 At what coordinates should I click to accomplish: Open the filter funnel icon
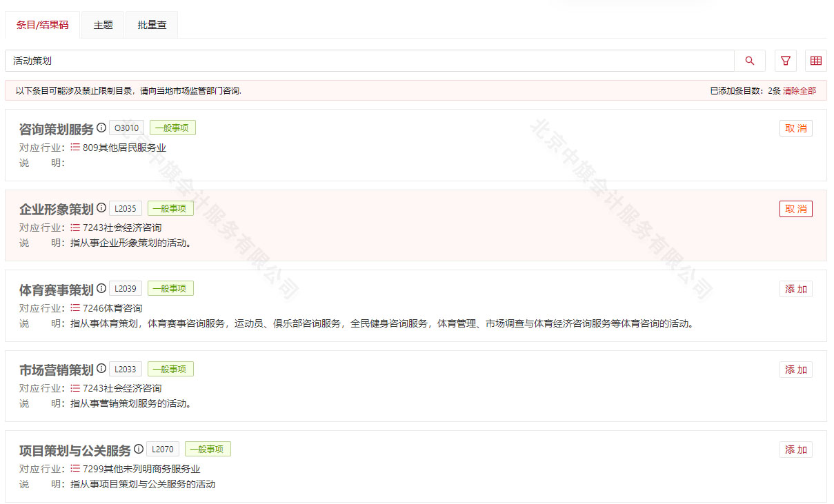pos(785,61)
